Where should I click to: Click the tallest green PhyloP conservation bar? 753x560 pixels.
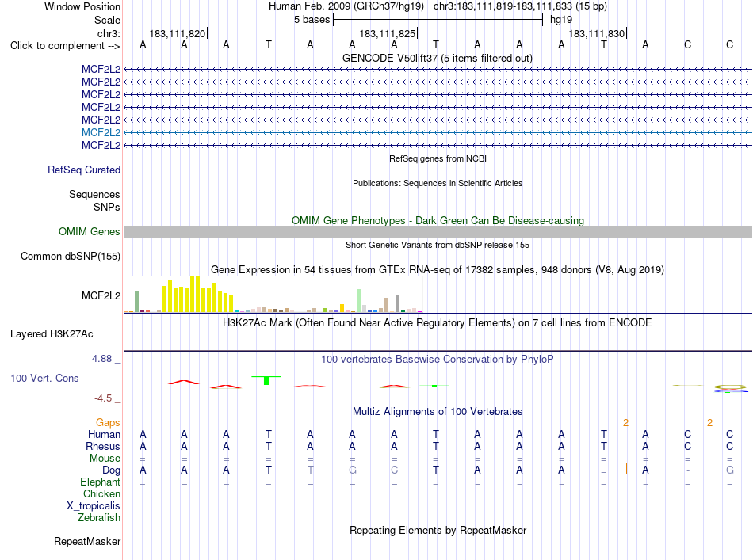266,380
